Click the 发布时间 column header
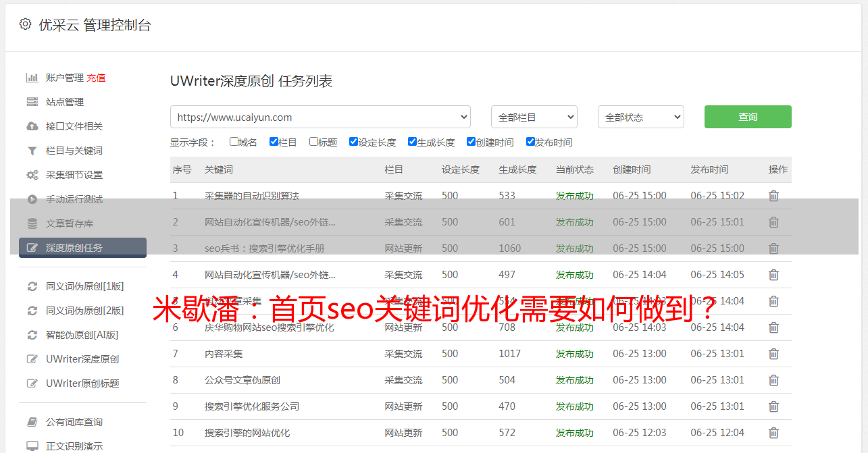The height and width of the screenshot is (453, 868). (x=709, y=169)
